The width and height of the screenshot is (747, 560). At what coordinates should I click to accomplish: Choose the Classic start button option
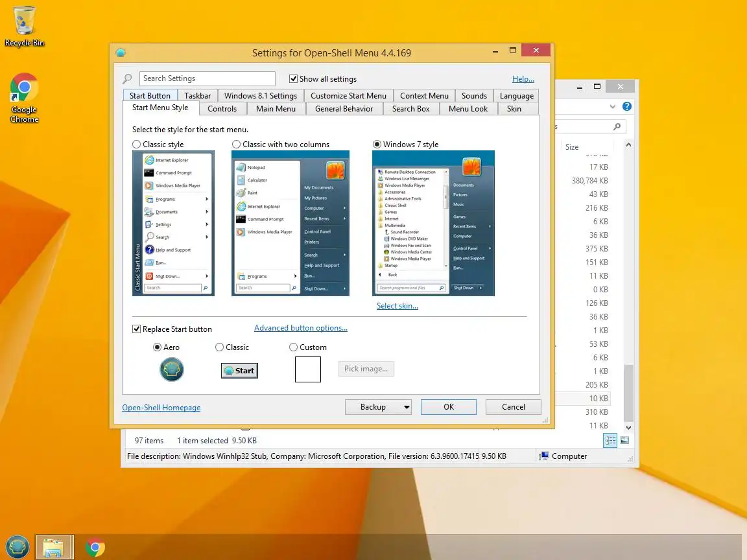coord(220,347)
